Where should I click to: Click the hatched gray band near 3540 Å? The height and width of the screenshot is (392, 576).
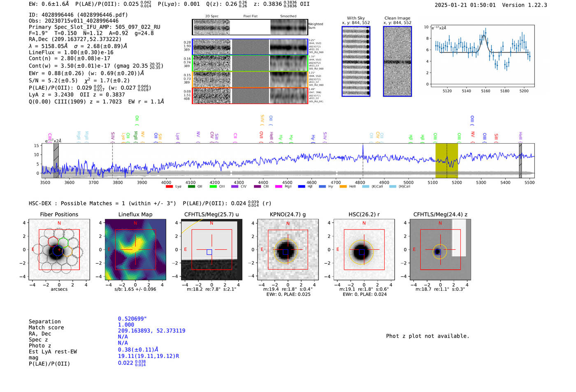56,161
